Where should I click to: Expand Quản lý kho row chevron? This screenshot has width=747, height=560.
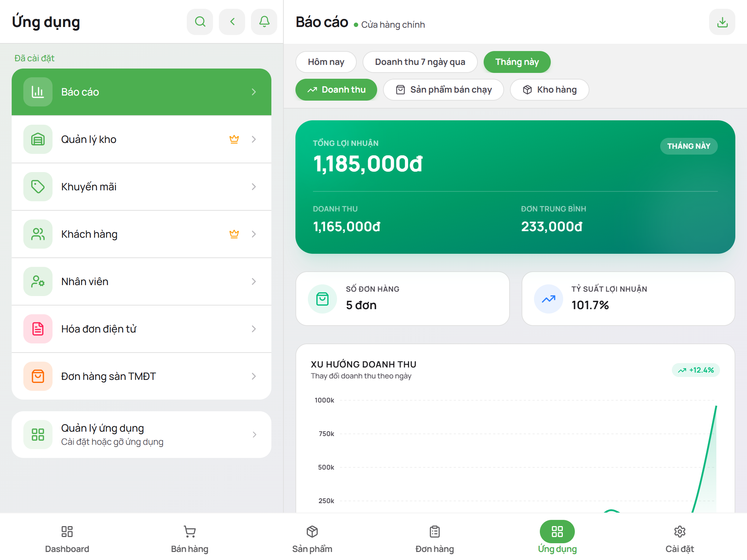pos(254,139)
